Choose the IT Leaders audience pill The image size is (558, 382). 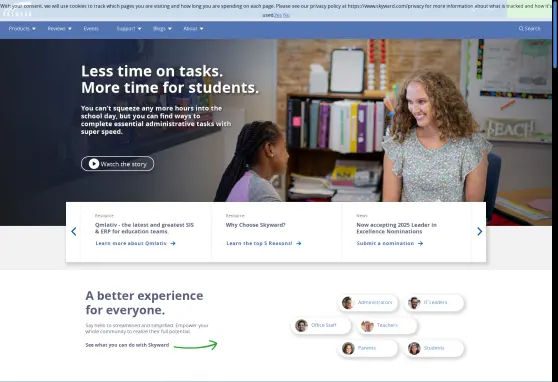[434, 303]
